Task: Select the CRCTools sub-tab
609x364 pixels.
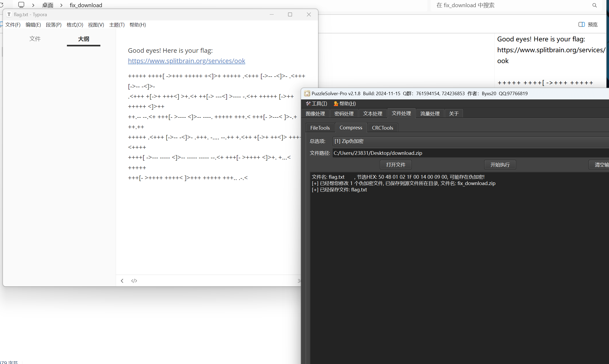Action: point(383,128)
